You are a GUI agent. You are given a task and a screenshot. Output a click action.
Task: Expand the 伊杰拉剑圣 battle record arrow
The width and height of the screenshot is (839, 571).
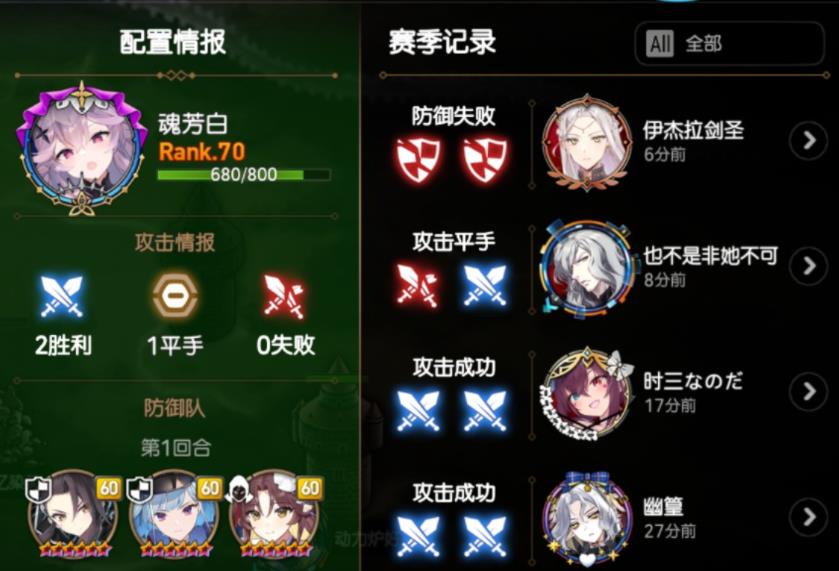tap(809, 140)
